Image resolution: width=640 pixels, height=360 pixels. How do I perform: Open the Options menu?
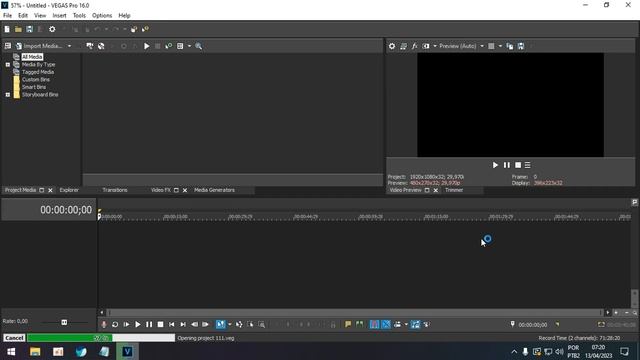pyautogui.click(x=102, y=16)
